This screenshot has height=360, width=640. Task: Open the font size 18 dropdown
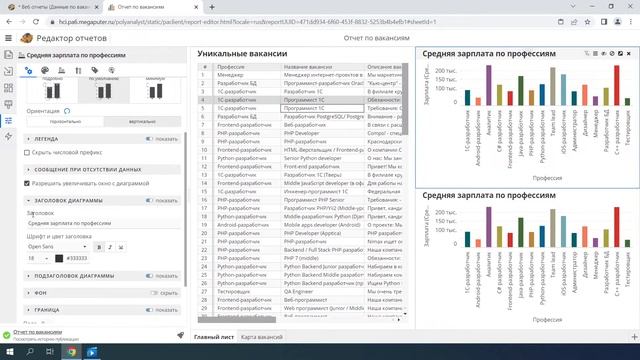coord(38,258)
